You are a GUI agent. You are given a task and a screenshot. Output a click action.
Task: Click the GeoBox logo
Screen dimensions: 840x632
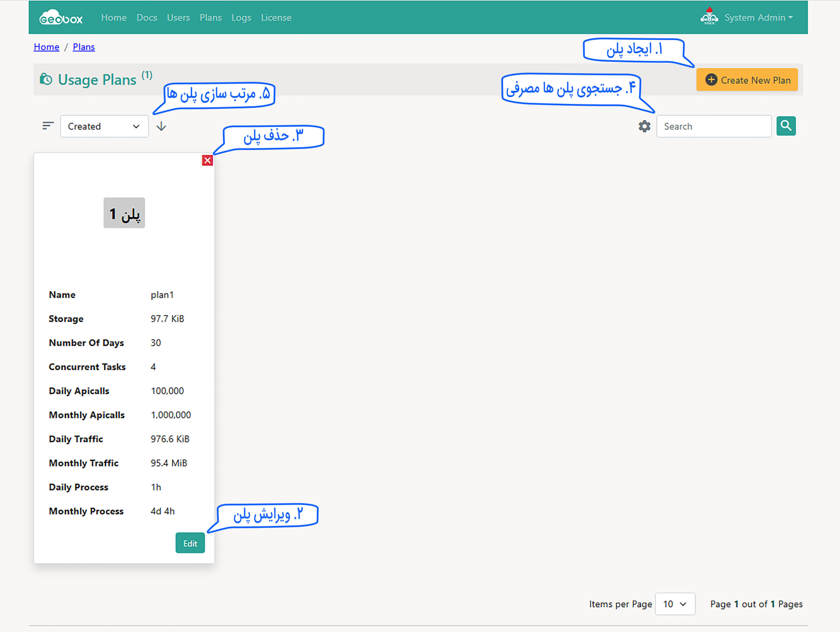coord(61,17)
